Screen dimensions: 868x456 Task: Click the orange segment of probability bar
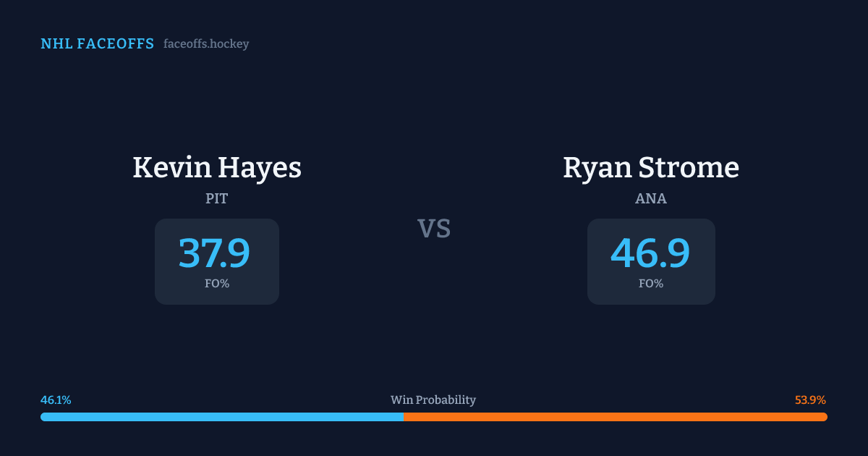point(615,417)
